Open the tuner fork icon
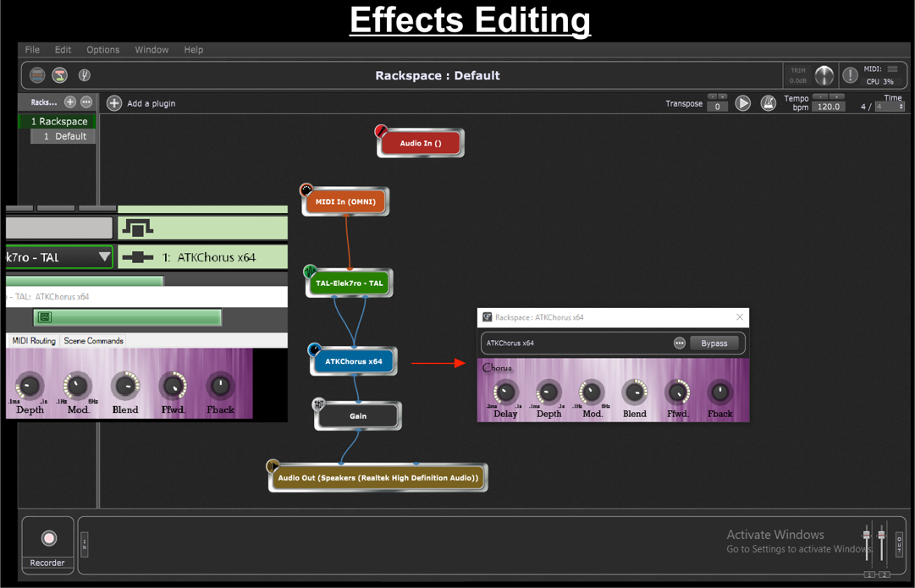The height and width of the screenshot is (588, 915). [x=85, y=75]
